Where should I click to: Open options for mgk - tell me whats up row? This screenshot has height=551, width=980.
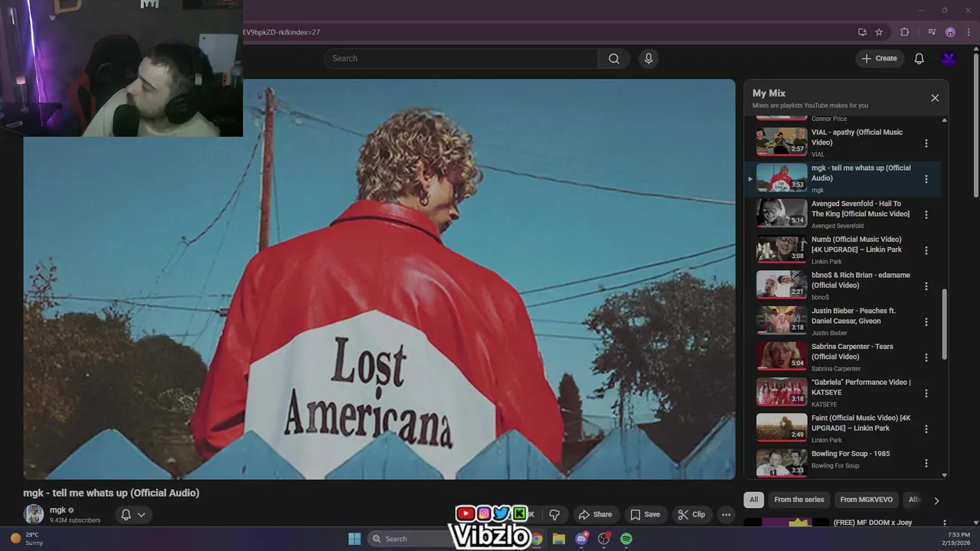(x=926, y=179)
